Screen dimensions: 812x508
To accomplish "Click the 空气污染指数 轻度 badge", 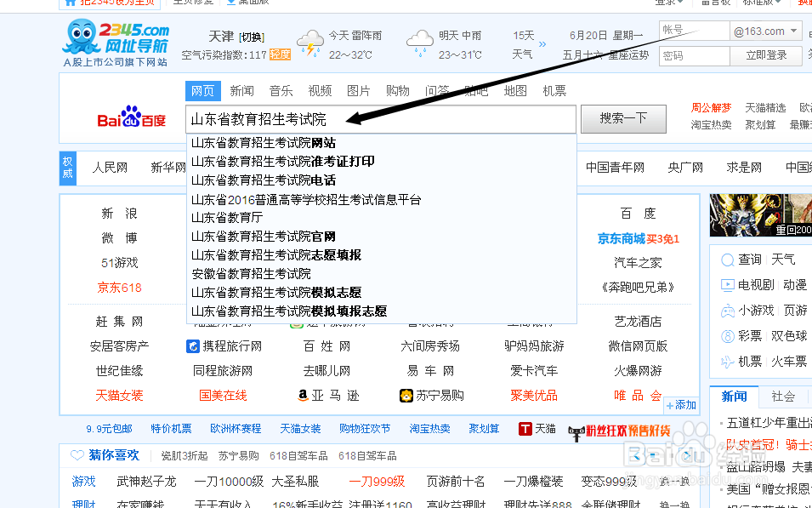I will (280, 54).
